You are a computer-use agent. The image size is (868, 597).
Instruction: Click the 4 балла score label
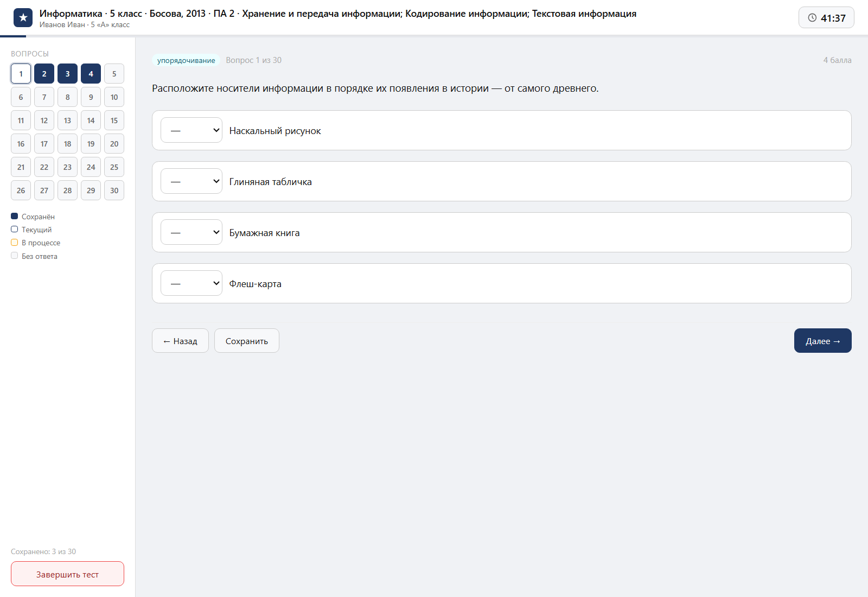click(837, 60)
